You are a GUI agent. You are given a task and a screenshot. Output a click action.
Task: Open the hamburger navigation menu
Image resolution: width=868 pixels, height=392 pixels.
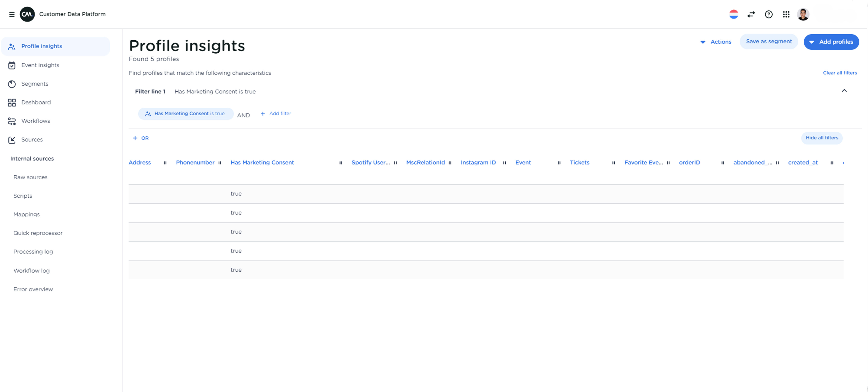tap(12, 14)
